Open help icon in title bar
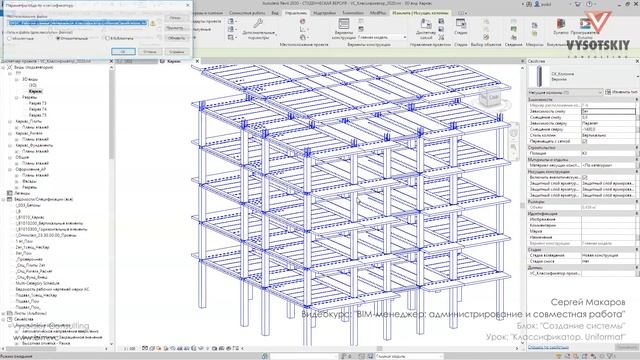Image resolution: width=640 pixels, height=360 pixels. [x=589, y=4]
